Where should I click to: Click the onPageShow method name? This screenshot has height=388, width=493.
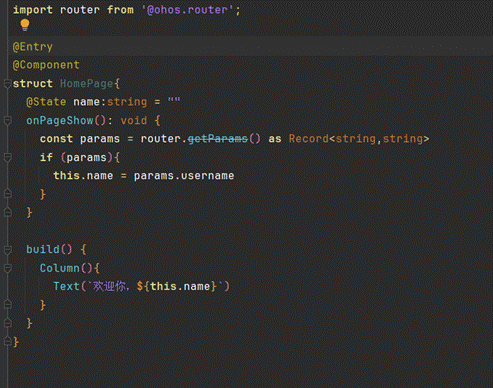coord(60,120)
